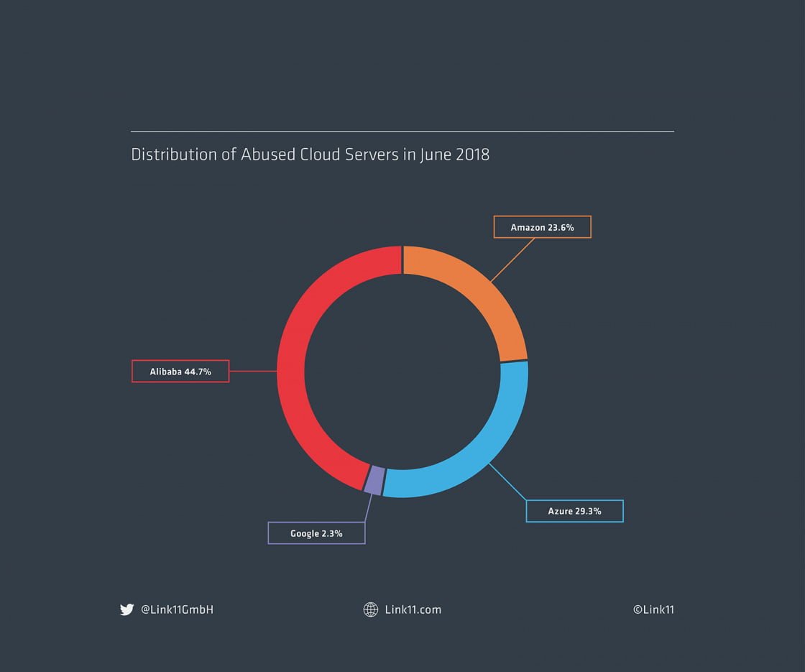Select the Google 2.3% label box
805x672 pixels.
[316, 533]
